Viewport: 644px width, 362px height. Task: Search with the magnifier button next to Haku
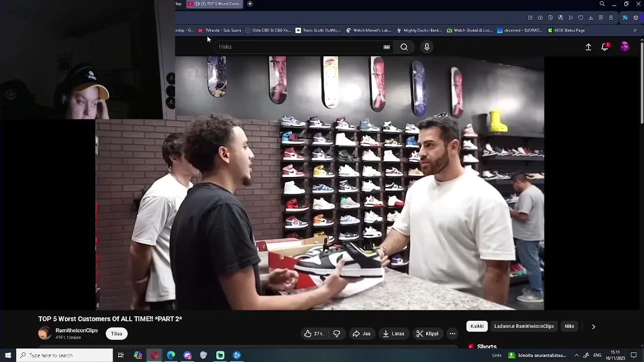[404, 47]
